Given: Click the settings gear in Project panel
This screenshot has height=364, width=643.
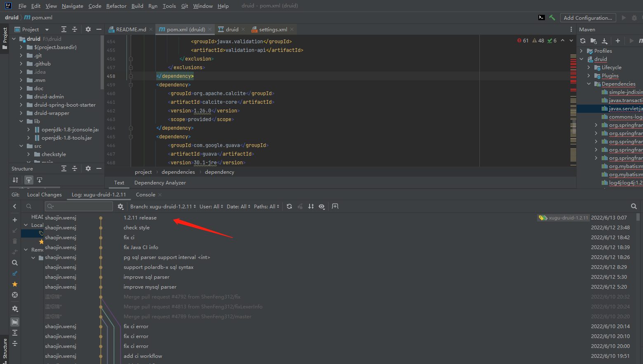Looking at the screenshot, I should coord(88,29).
